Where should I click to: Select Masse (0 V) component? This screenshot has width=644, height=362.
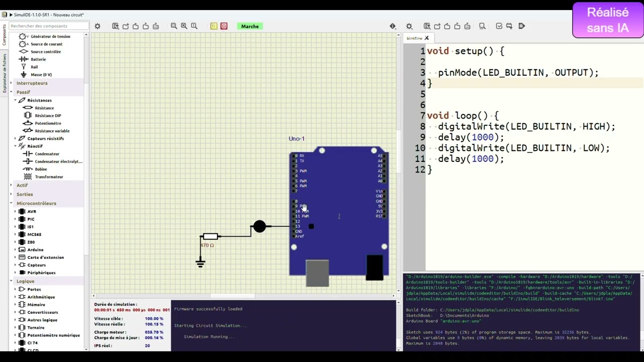pyautogui.click(x=41, y=74)
